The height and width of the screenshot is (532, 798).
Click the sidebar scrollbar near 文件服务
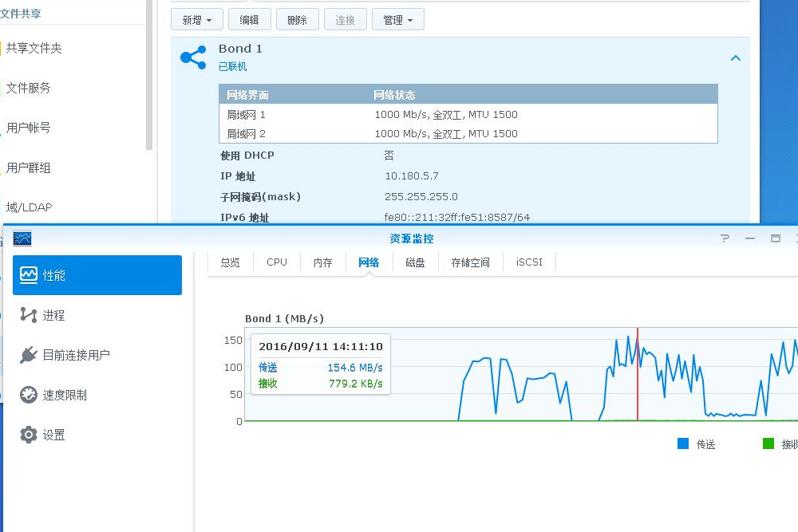coord(148,88)
